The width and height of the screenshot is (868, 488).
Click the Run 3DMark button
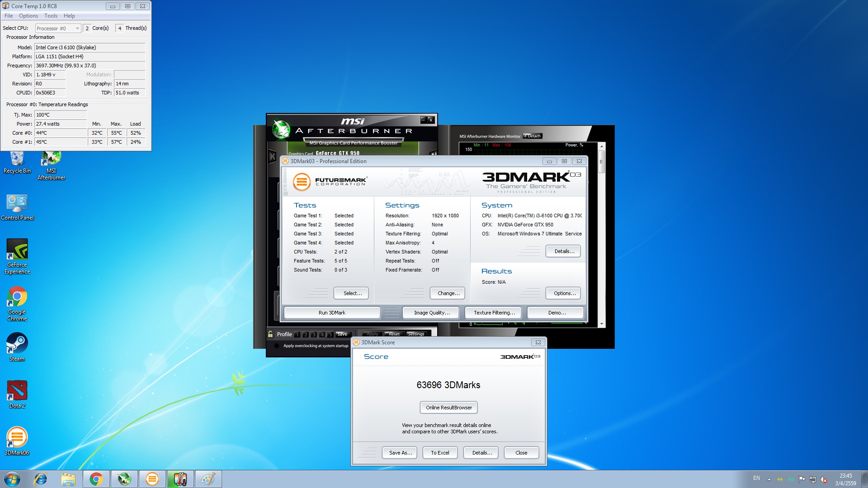click(332, 313)
